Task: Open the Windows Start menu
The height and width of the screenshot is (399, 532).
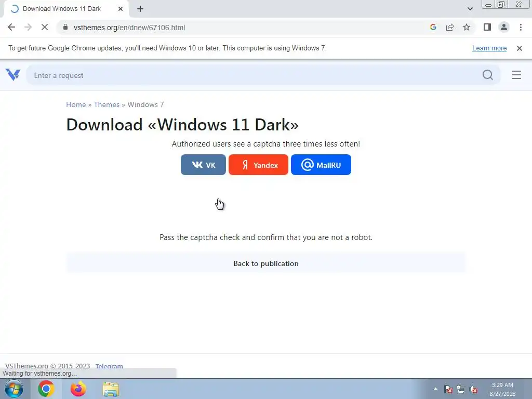Action: pyautogui.click(x=14, y=389)
